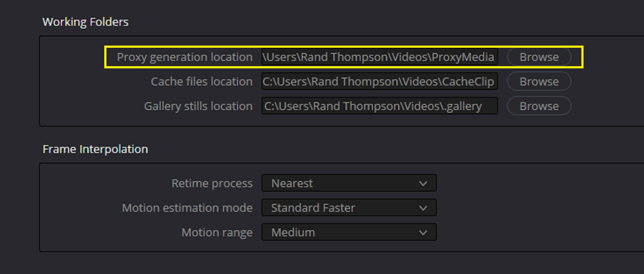Select the Cache files location label
The image size is (644, 274).
pyautogui.click(x=202, y=82)
